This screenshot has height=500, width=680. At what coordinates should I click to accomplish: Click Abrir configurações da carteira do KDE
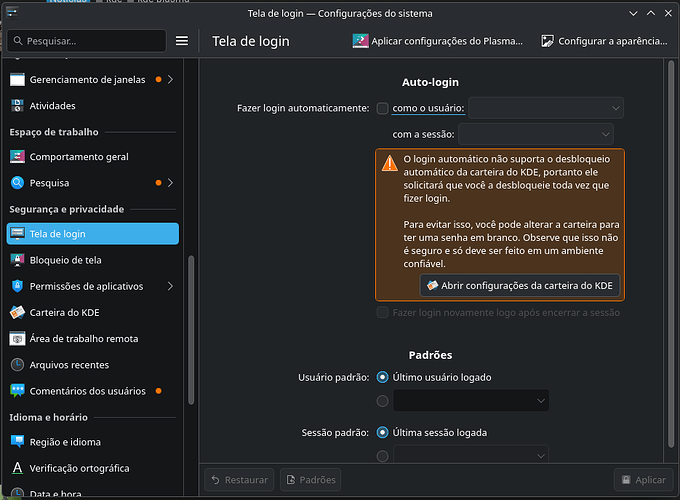coord(519,286)
